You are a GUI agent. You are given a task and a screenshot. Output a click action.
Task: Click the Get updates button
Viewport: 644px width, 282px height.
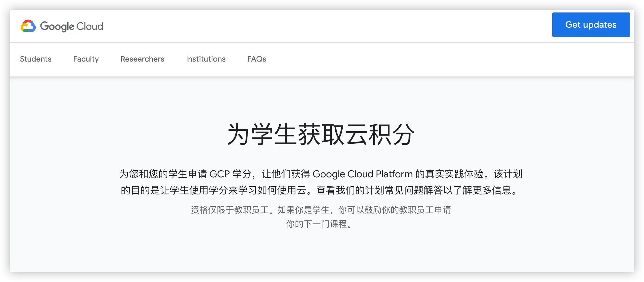coord(591,25)
